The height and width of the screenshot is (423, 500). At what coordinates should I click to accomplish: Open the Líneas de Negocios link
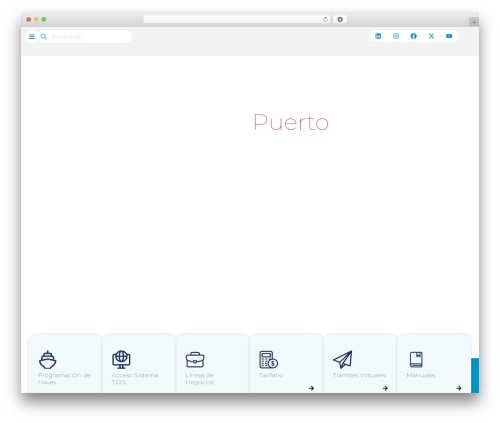(x=200, y=379)
